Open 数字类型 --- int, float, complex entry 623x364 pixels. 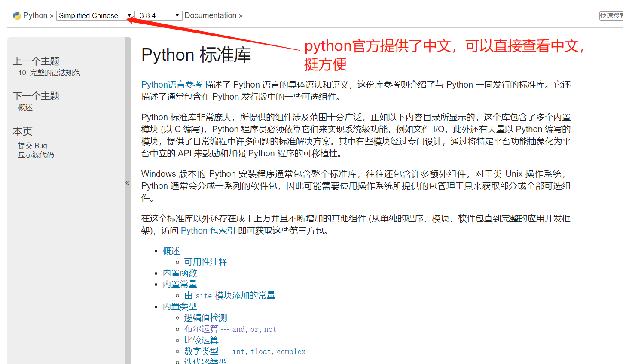pyautogui.click(x=245, y=351)
